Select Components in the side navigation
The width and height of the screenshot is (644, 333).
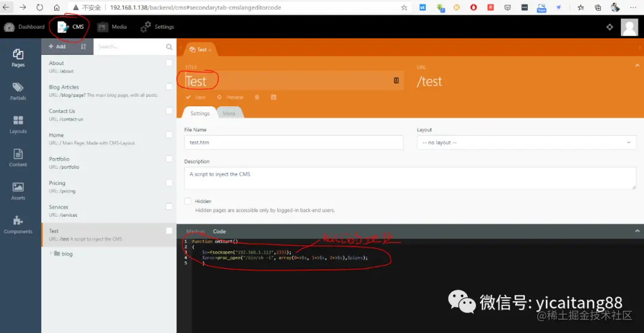pos(18,224)
